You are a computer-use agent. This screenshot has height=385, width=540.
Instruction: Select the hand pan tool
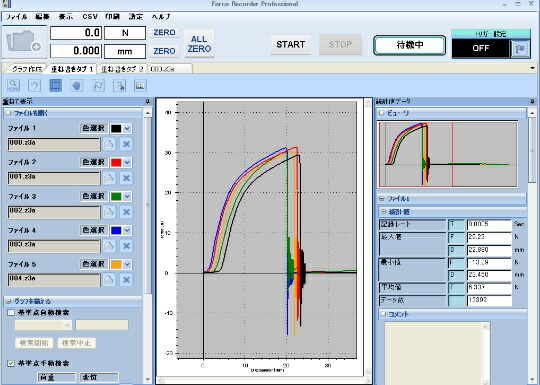click(77, 85)
